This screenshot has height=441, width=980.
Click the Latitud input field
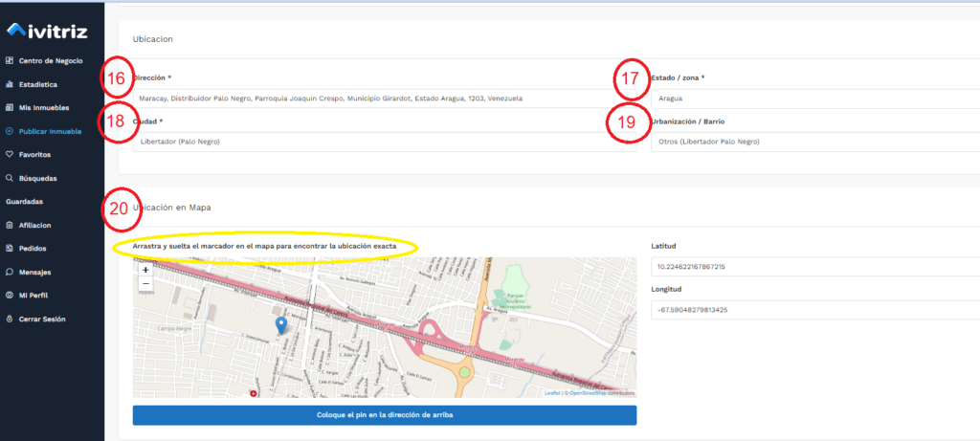pos(813,267)
